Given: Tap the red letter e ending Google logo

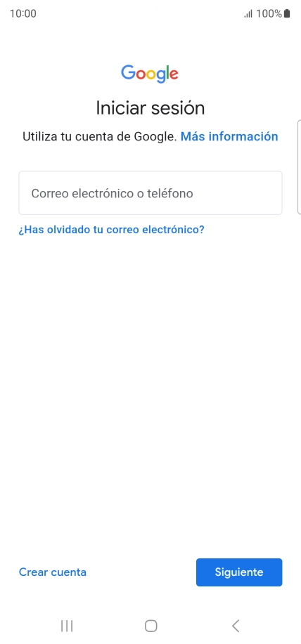Looking at the screenshot, I should [174, 74].
